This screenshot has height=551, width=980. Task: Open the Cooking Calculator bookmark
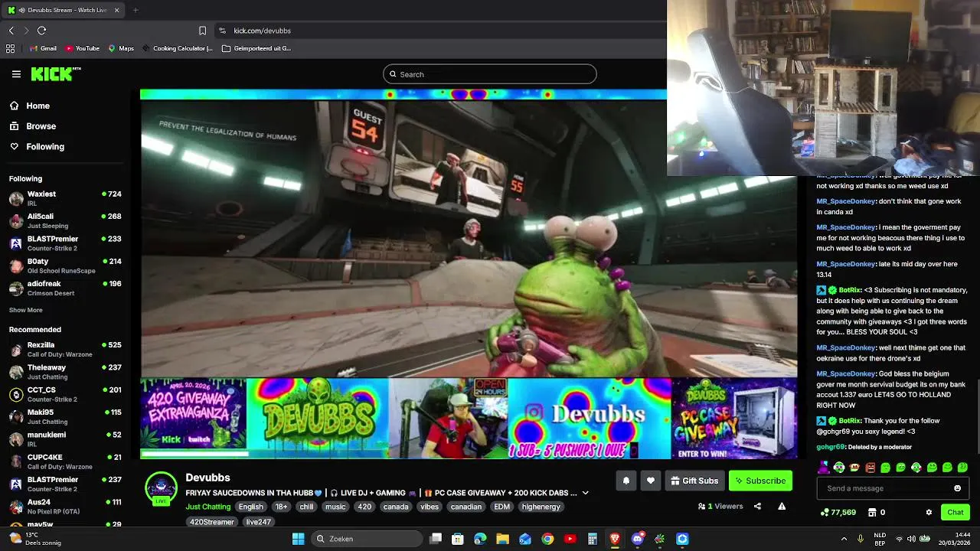(177, 48)
